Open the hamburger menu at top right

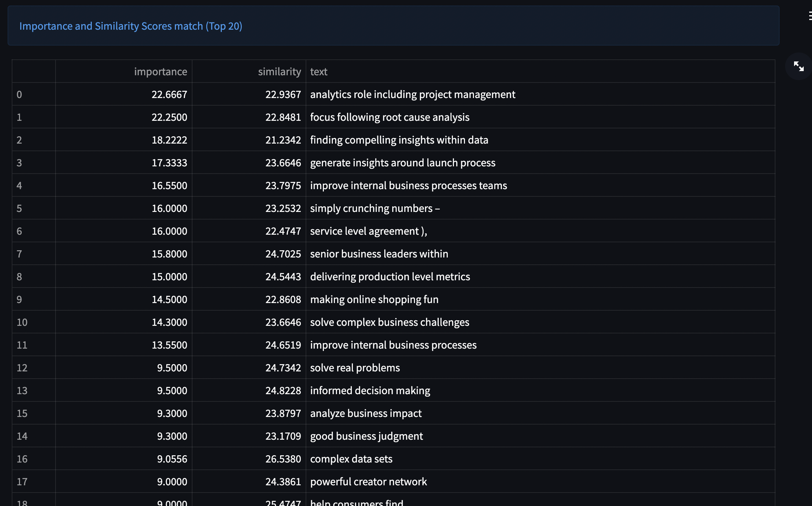810,16
